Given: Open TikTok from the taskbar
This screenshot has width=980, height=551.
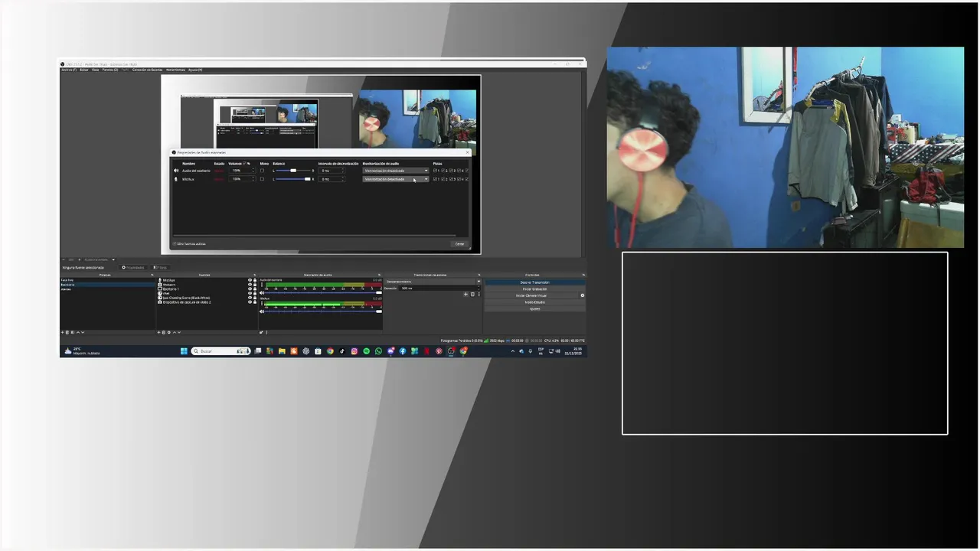Looking at the screenshot, I should click(342, 351).
